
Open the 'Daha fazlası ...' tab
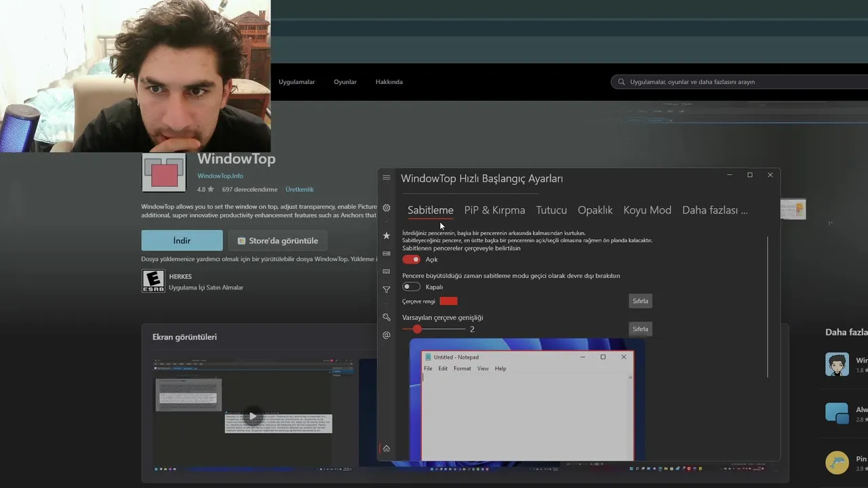click(715, 210)
